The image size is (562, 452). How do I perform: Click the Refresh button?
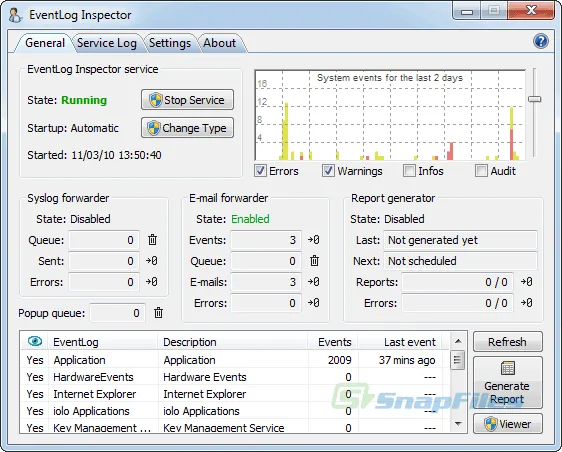click(x=508, y=342)
